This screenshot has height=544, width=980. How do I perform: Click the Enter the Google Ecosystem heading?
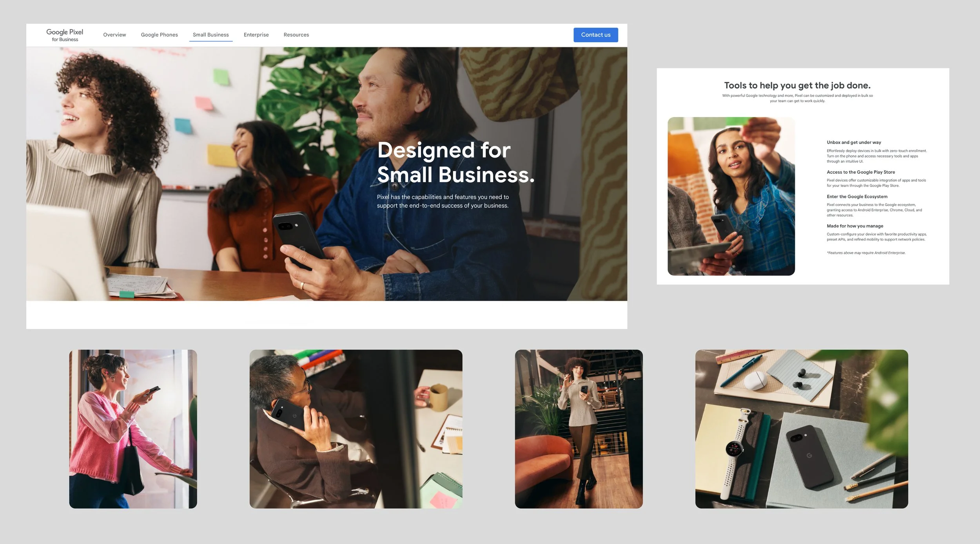click(857, 196)
